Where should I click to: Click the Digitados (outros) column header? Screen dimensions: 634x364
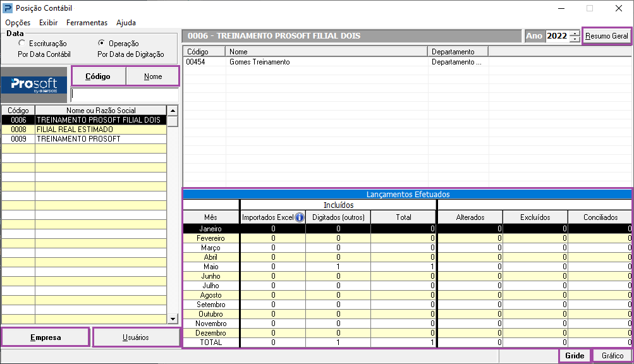pyautogui.click(x=338, y=217)
